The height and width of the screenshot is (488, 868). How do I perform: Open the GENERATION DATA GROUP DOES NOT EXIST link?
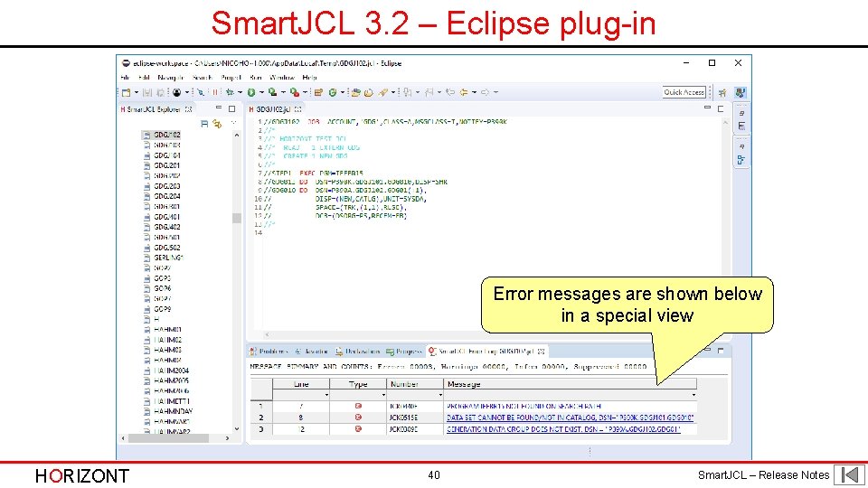(563, 429)
